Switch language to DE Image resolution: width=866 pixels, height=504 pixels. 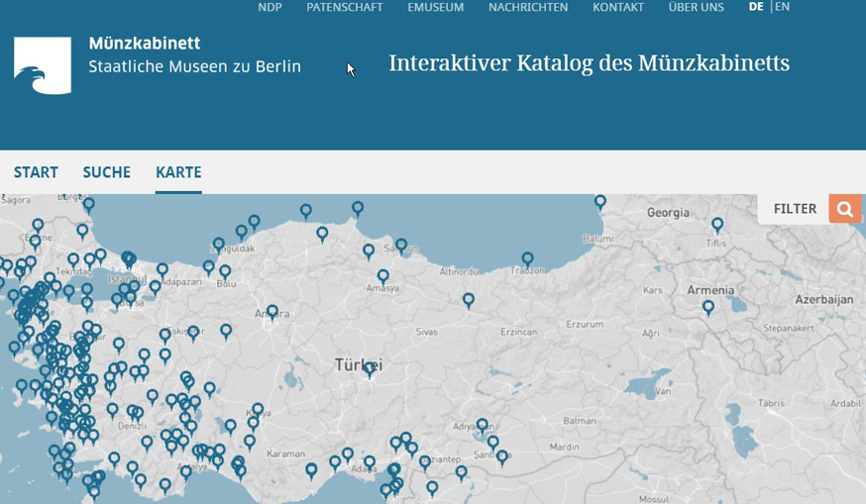(x=756, y=7)
